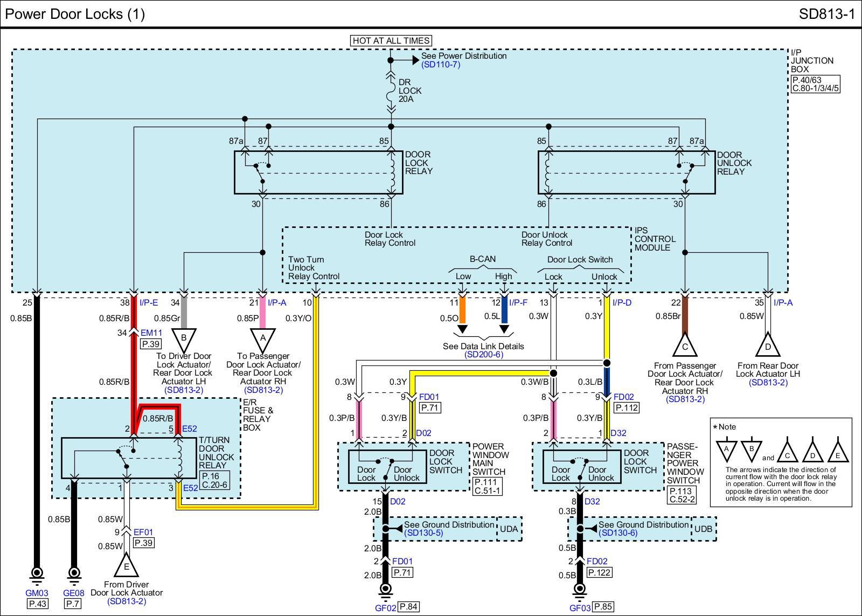This screenshot has height=616, width=862.
Task: Click triangle E above From Driver Door Lock Actuator
Action: click(x=127, y=566)
